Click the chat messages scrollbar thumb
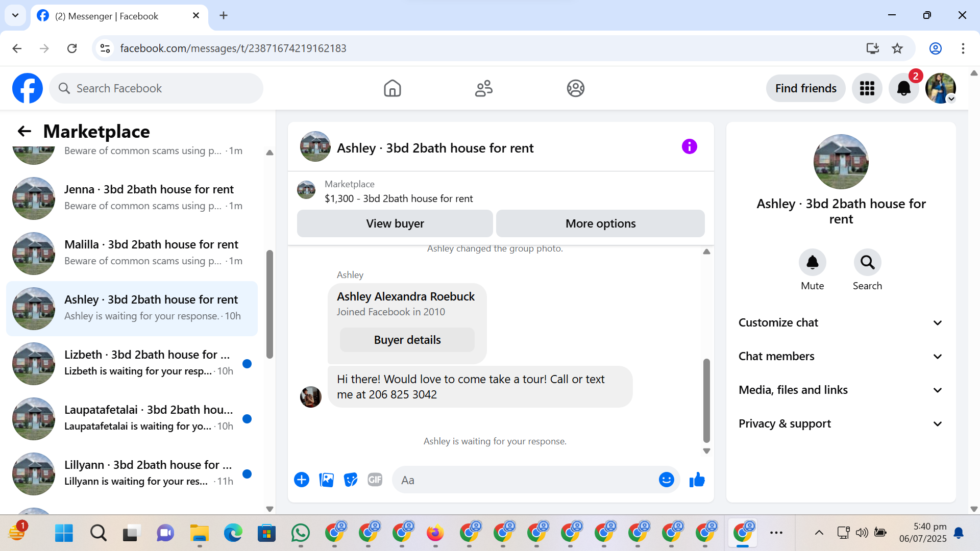 706,400
